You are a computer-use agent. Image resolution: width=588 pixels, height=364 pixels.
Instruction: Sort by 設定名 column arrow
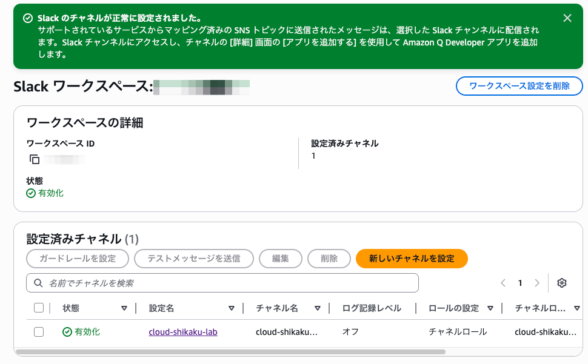(x=232, y=308)
